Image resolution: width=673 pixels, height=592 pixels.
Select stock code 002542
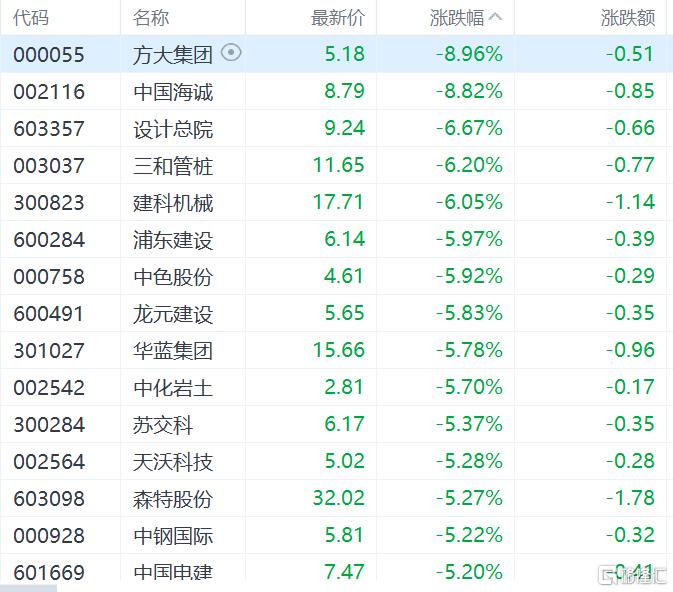[x=49, y=388]
